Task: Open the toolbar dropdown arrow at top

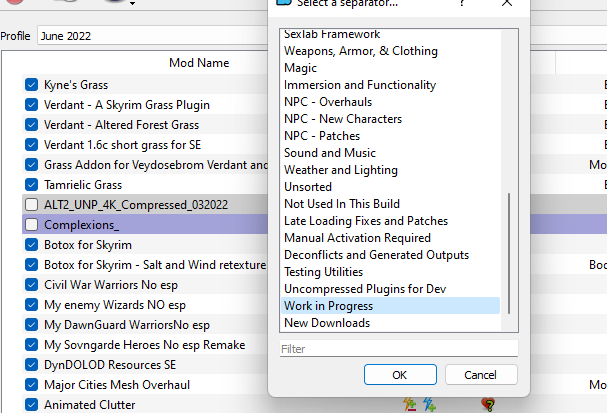Action: tap(132, 3)
